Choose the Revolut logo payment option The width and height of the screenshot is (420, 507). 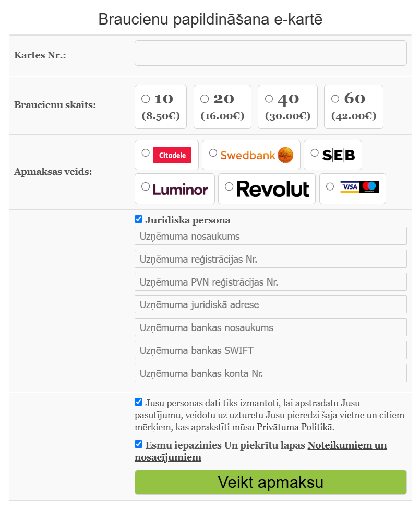pyautogui.click(x=272, y=189)
